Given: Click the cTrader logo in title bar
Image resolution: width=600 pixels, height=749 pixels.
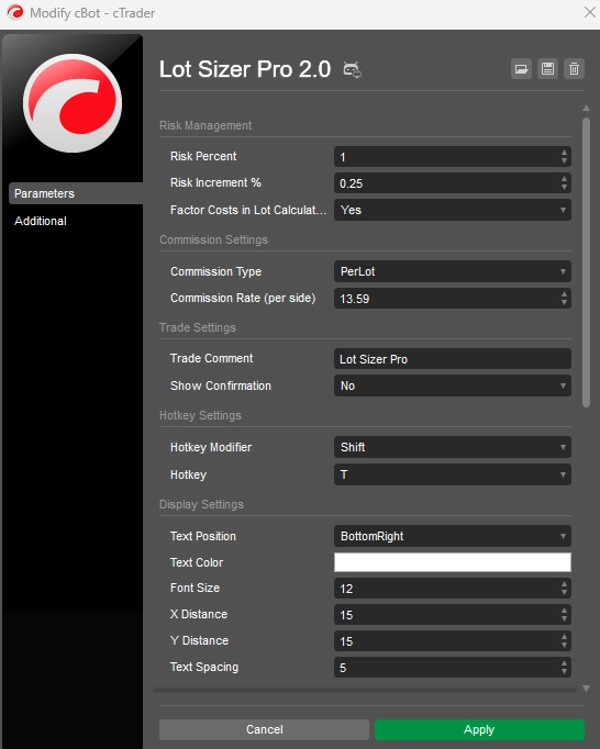Looking at the screenshot, I should pos(15,12).
